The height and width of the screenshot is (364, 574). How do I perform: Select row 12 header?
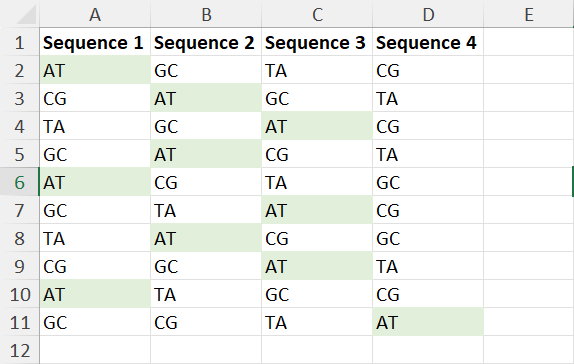point(19,350)
